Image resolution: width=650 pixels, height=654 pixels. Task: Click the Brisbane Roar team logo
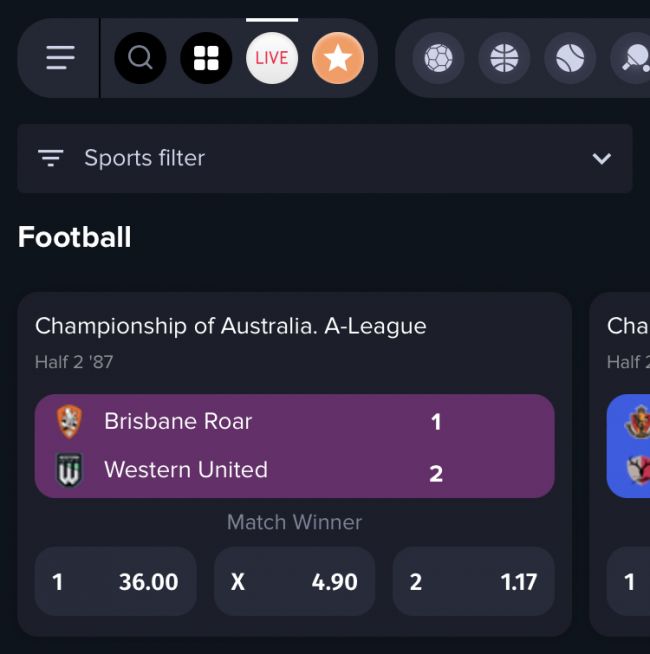click(69, 421)
